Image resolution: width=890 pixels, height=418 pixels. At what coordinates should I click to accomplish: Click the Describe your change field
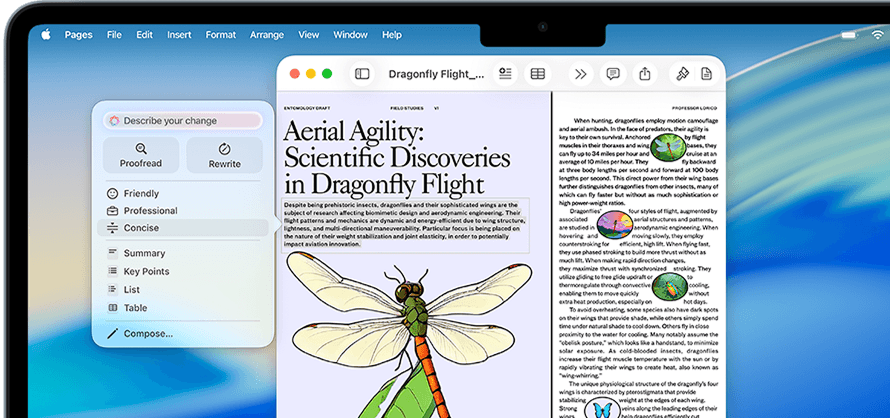pyautogui.click(x=183, y=120)
